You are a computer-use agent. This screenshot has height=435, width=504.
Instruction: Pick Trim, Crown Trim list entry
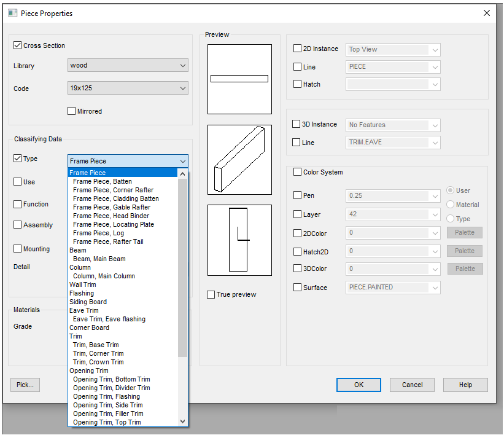click(x=98, y=362)
